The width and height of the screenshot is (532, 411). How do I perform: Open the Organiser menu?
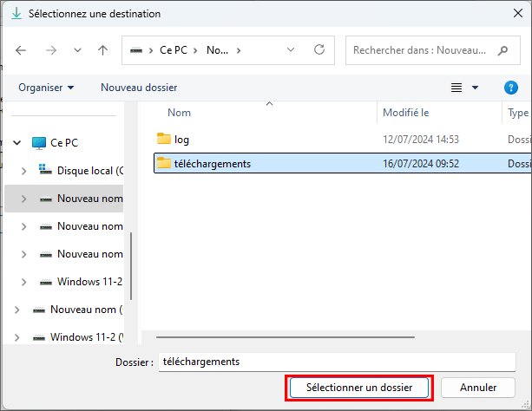(46, 88)
